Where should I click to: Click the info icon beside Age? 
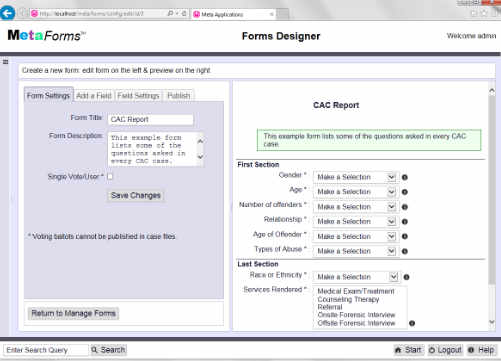[405, 192]
